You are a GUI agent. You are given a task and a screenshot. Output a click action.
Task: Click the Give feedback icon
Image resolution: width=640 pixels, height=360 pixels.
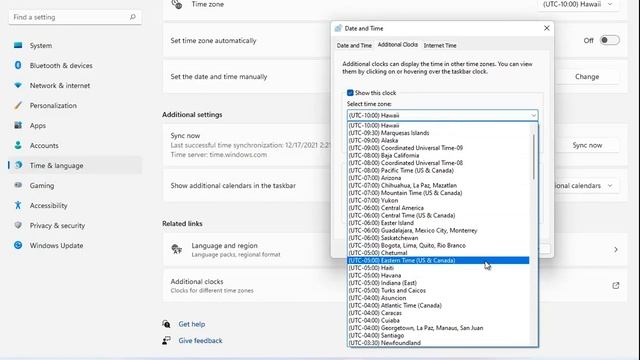[166, 340]
